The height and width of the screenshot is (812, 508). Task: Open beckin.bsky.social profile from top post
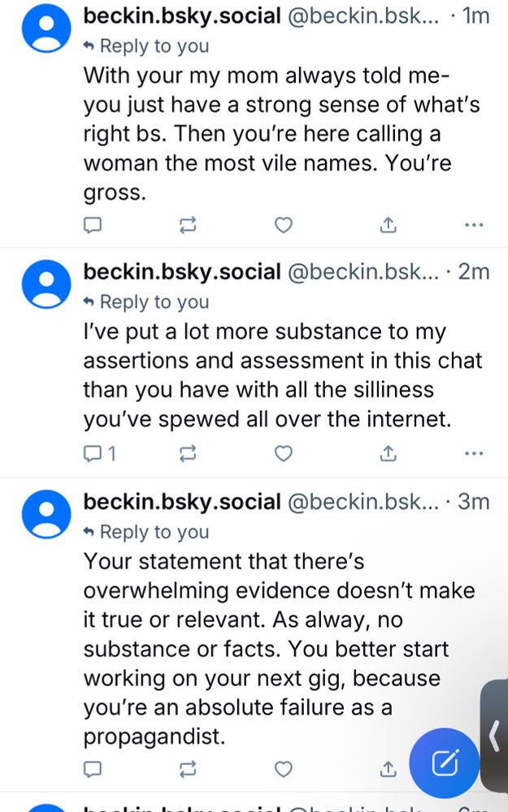(182, 16)
